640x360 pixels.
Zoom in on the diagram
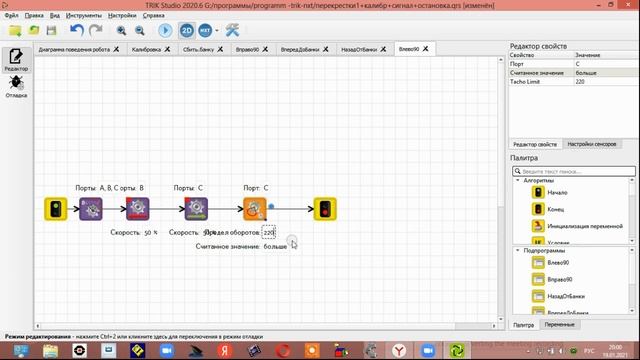pos(121,31)
